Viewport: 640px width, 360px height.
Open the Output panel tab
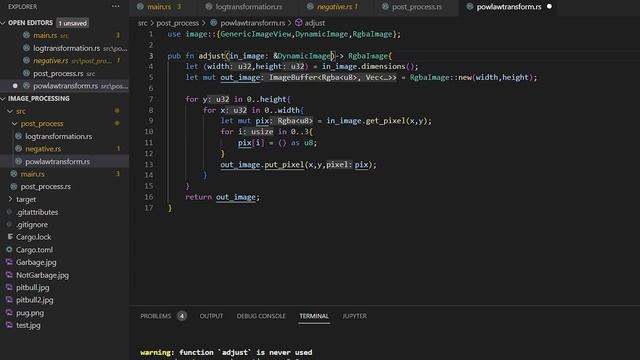point(211,316)
